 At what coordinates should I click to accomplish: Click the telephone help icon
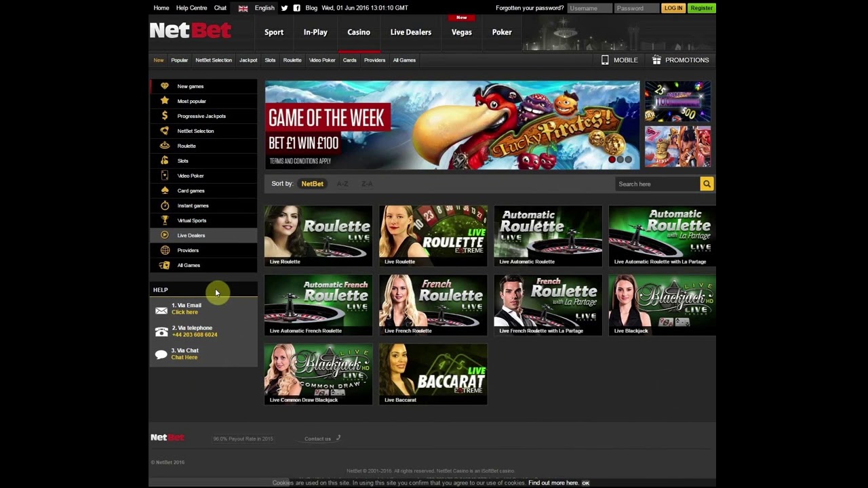[x=161, y=332]
